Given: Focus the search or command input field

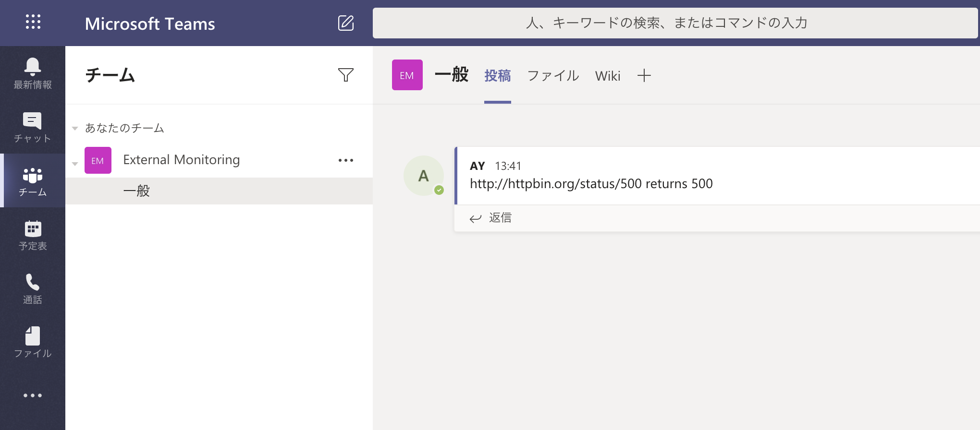Looking at the screenshot, I should click(675, 23).
